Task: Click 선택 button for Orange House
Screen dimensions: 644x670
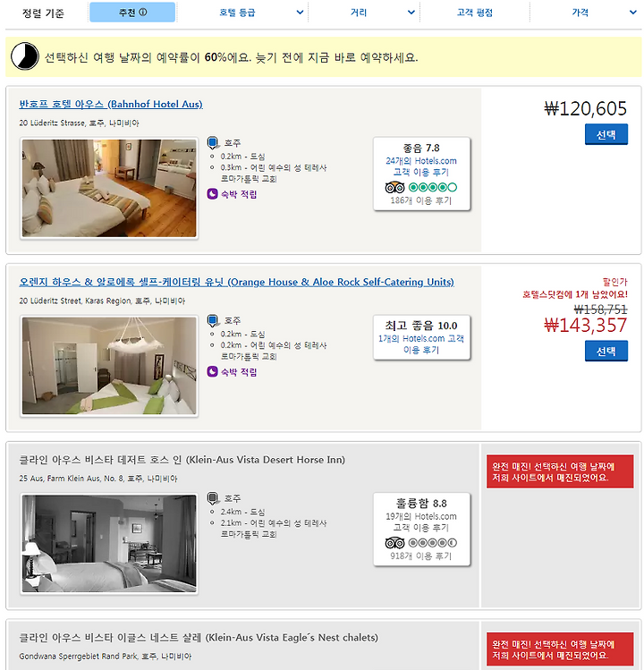Action: [606, 352]
